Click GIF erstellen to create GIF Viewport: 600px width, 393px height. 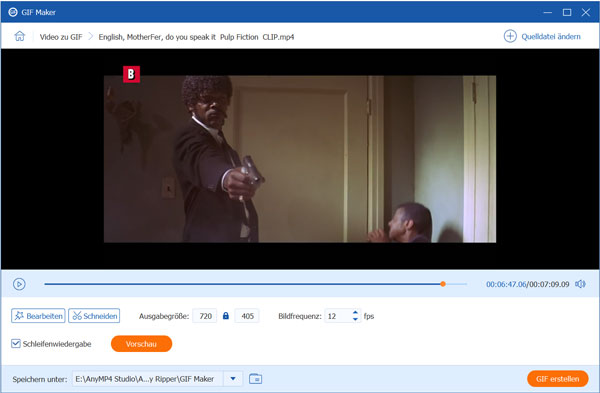pos(558,379)
